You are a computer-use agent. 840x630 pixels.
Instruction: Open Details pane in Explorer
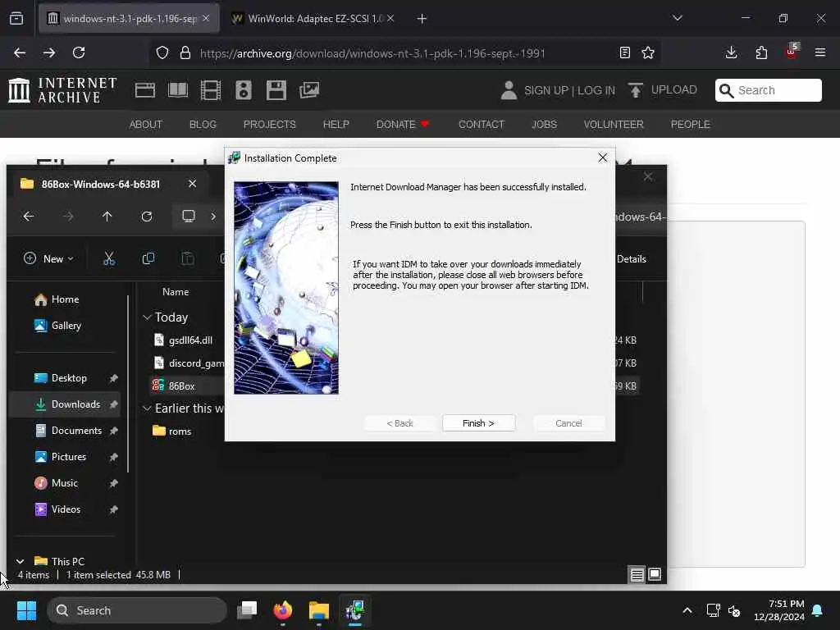(x=631, y=258)
